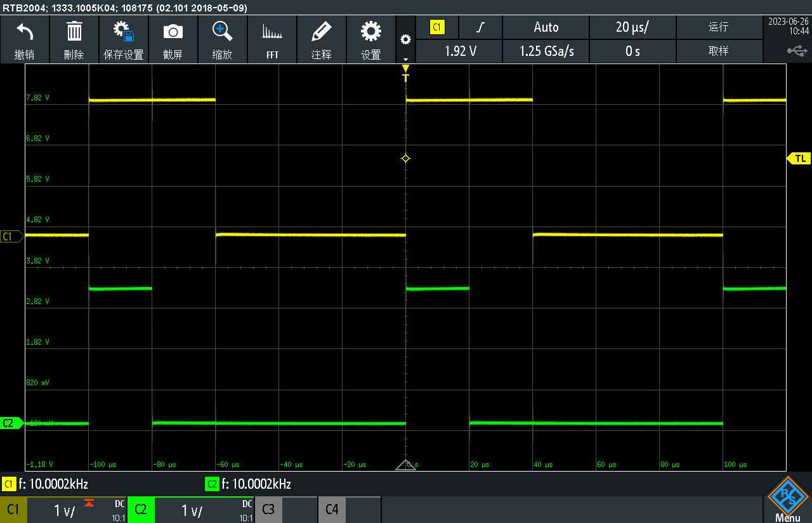Open the R&S Menu logo button
812x523 pixels.
point(787,500)
